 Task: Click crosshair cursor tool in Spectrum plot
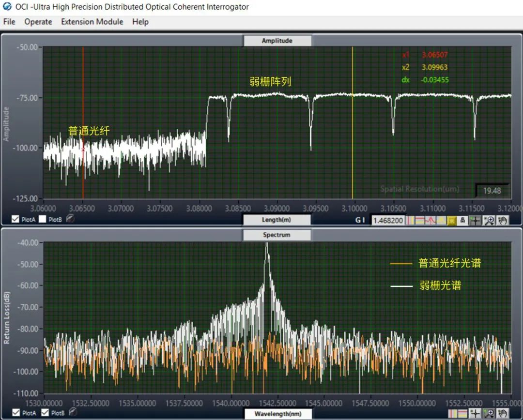pyautogui.click(x=475, y=413)
